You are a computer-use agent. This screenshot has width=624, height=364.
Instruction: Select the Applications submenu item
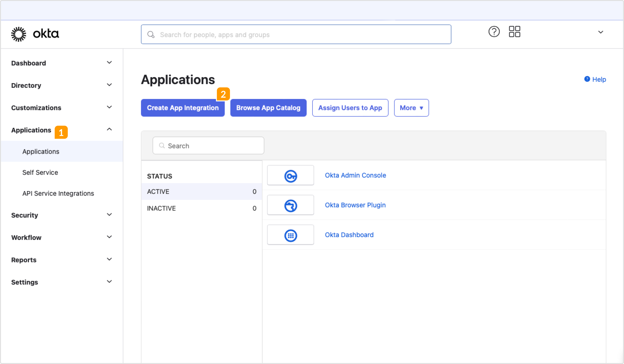point(41,151)
